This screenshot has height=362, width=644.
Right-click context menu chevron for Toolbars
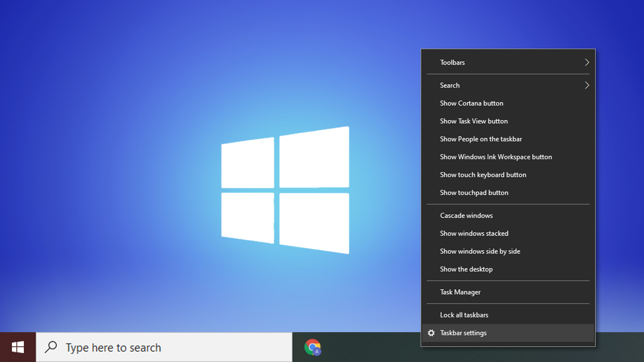click(587, 62)
